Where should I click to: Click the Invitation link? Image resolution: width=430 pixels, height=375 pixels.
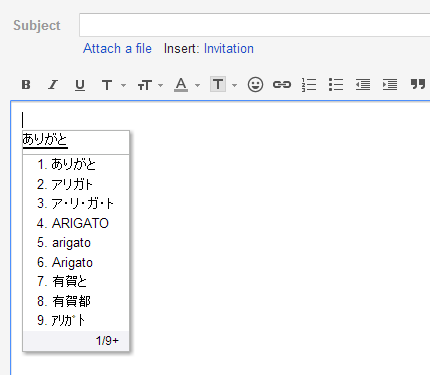[x=229, y=49]
